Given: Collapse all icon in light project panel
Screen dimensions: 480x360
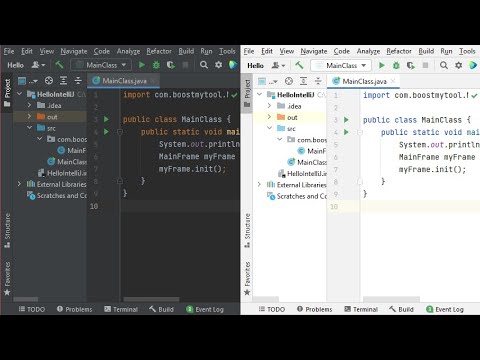Looking at the screenshot, I should (318, 81).
